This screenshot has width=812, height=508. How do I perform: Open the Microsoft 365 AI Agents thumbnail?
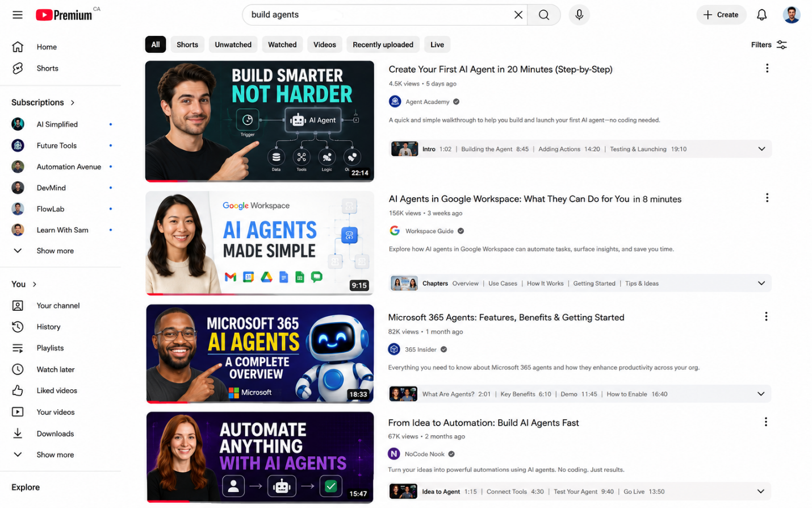coord(260,354)
